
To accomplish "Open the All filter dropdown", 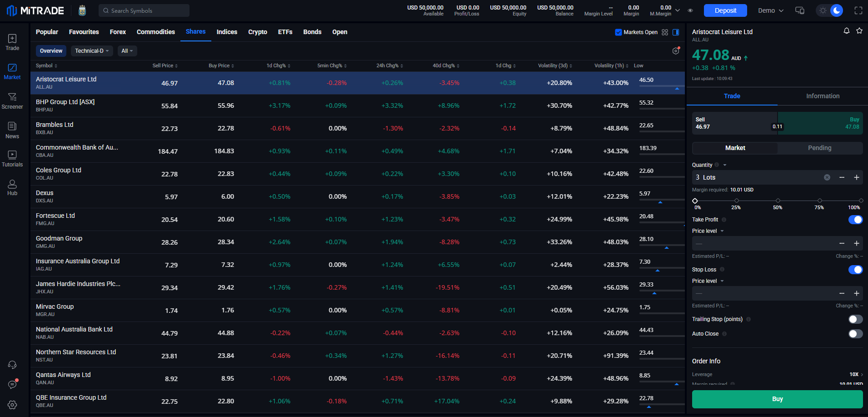I will point(127,51).
